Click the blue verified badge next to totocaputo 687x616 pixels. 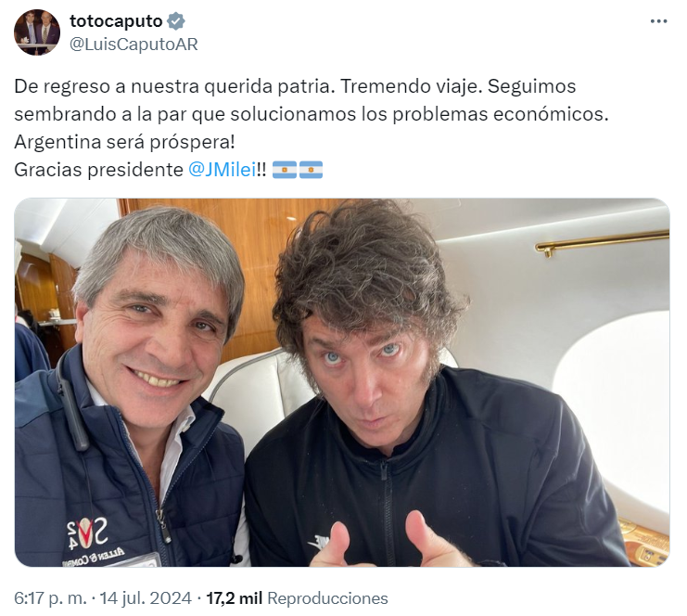tap(176, 20)
